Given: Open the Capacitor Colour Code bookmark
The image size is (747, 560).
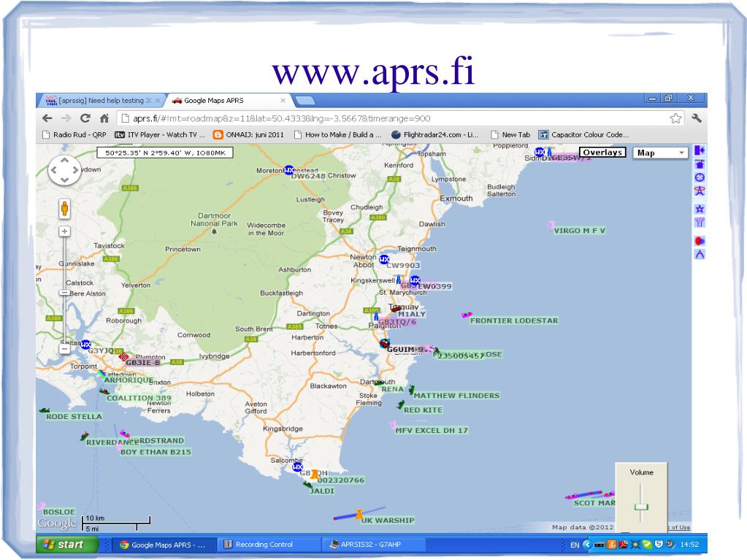Looking at the screenshot, I should tap(583, 135).
